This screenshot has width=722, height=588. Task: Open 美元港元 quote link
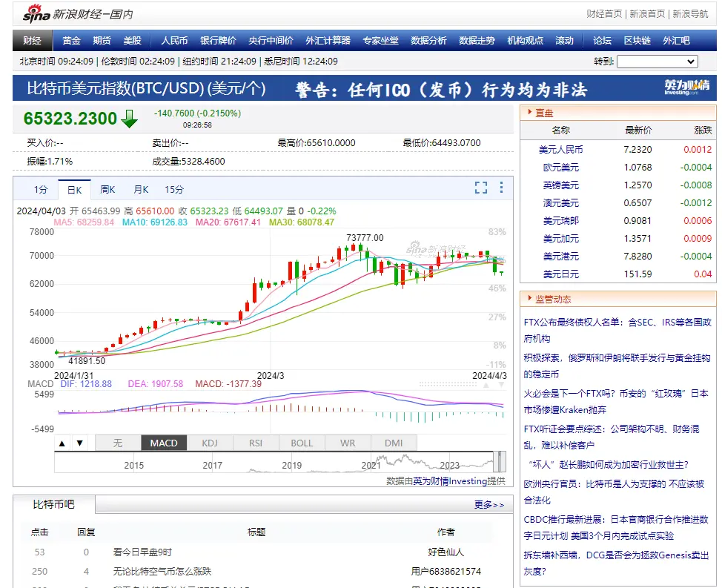[x=561, y=257]
